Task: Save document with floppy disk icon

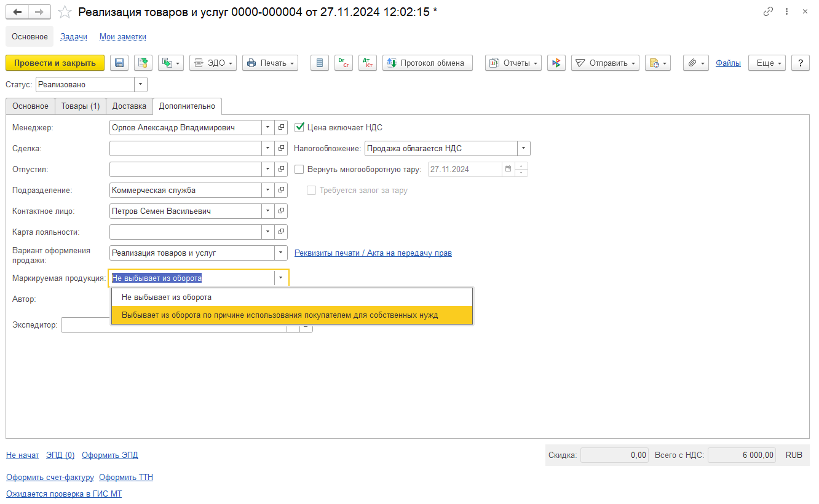Action: coord(120,63)
